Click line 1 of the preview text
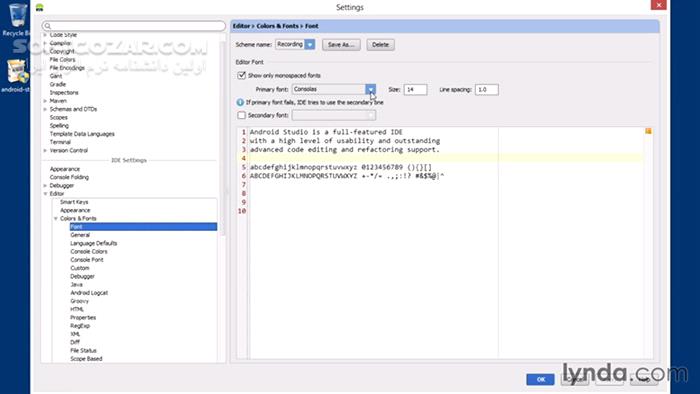 (326, 132)
